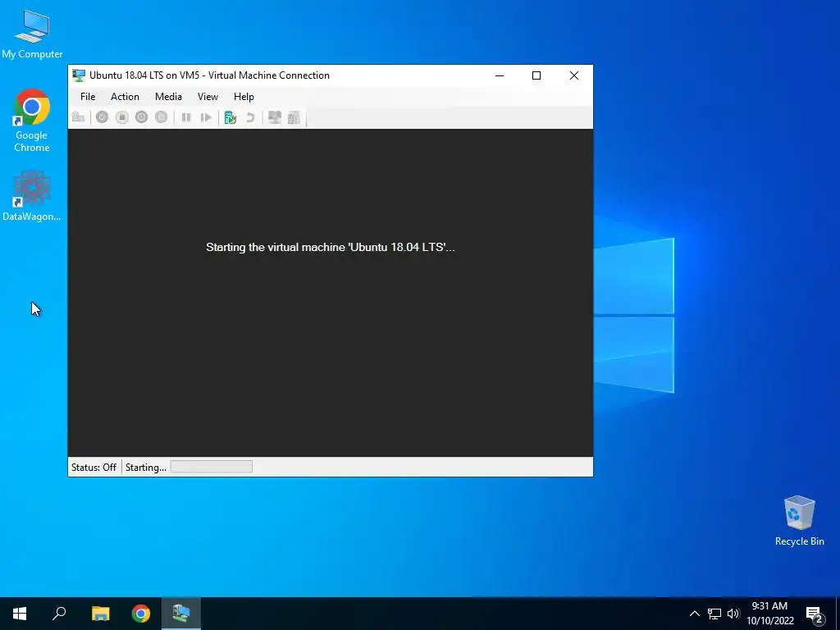Image resolution: width=840 pixels, height=630 pixels.
Task: Open the clock showing 9:31 AM
Action: 769,614
